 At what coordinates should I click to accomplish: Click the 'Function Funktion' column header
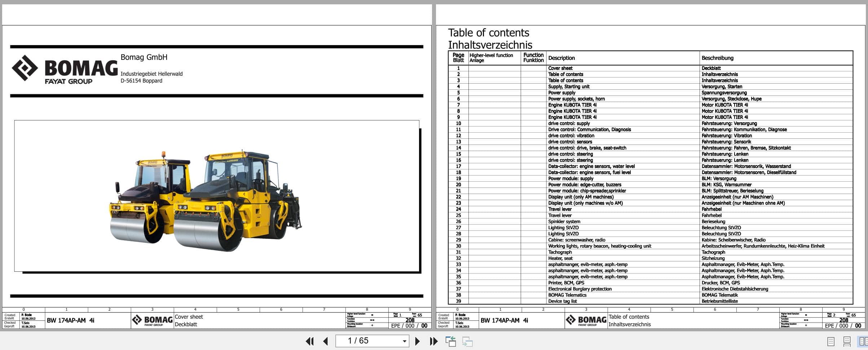(533, 58)
